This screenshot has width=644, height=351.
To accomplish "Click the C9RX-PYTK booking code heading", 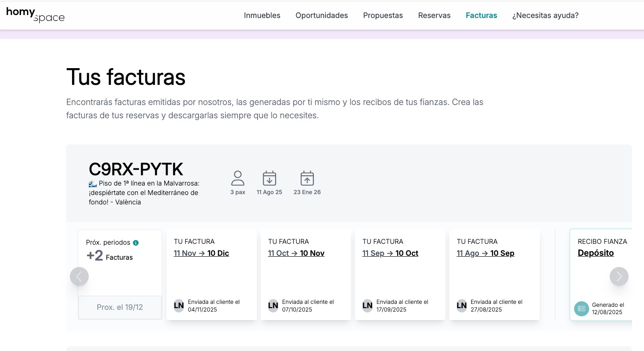I will pyautogui.click(x=136, y=169).
